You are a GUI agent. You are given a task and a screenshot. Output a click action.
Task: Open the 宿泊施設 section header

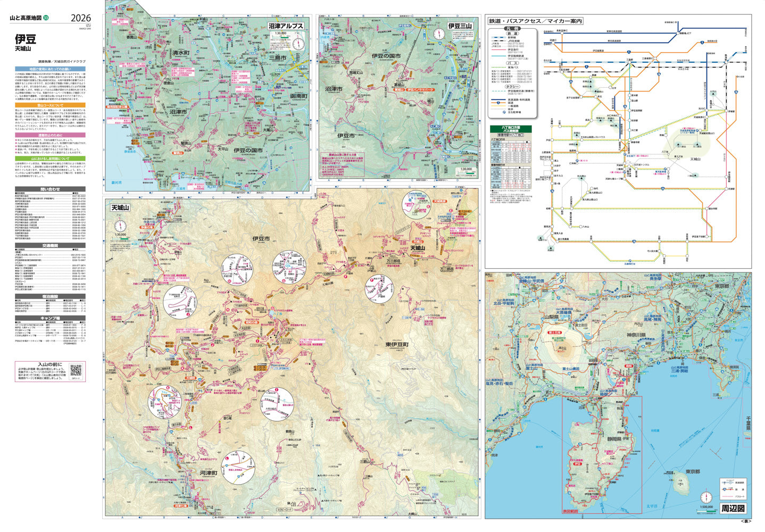[x=50, y=296]
